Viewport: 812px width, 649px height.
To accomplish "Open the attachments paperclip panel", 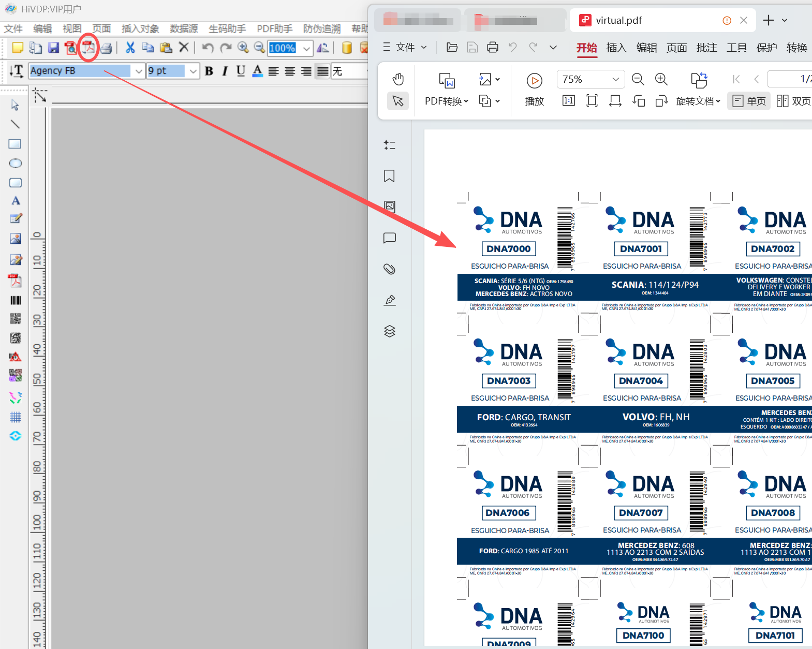I will click(389, 269).
